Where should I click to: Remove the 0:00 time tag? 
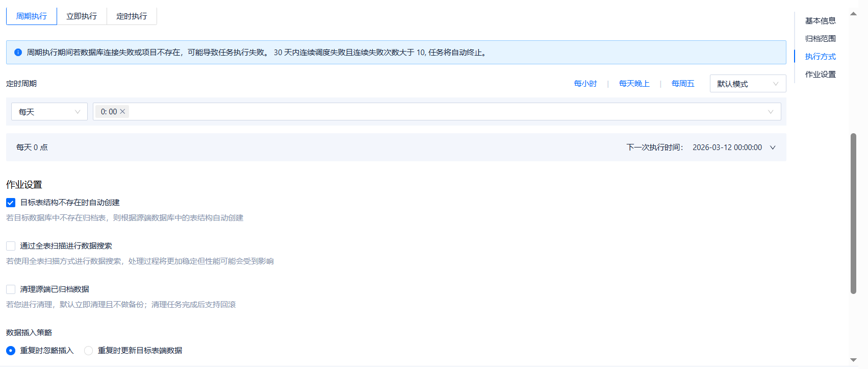click(x=122, y=112)
